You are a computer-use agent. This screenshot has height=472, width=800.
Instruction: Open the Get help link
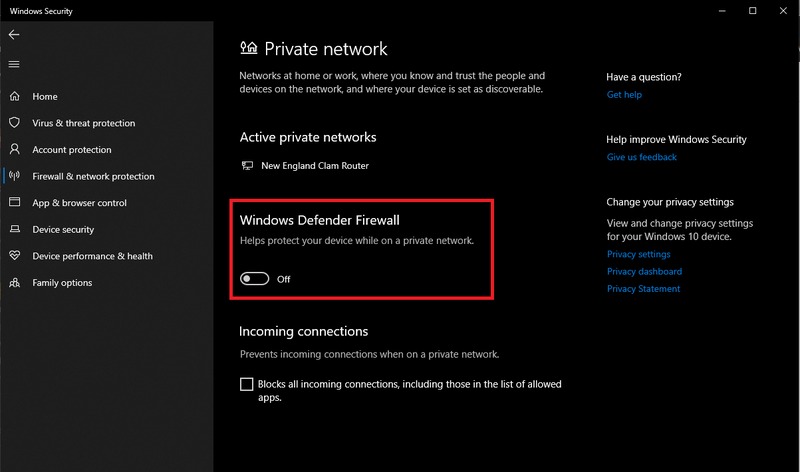(x=624, y=95)
